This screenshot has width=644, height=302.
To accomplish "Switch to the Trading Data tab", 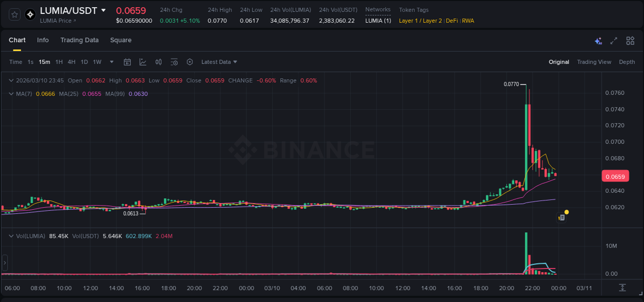I will (x=79, y=40).
